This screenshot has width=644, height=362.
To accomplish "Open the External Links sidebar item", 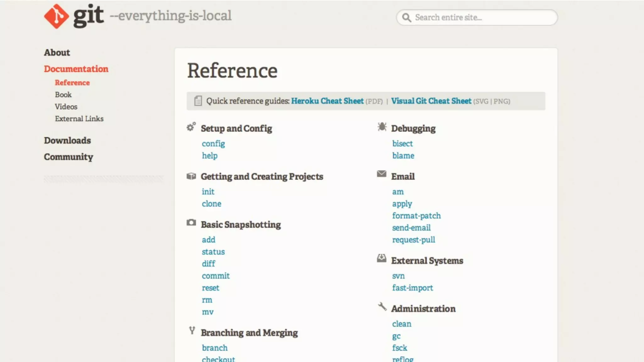I will (79, 119).
